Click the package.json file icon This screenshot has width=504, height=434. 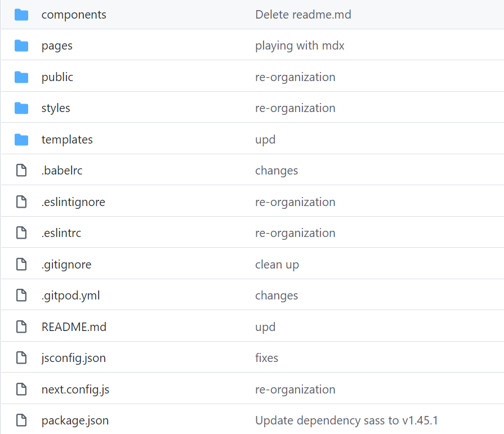coord(21,420)
